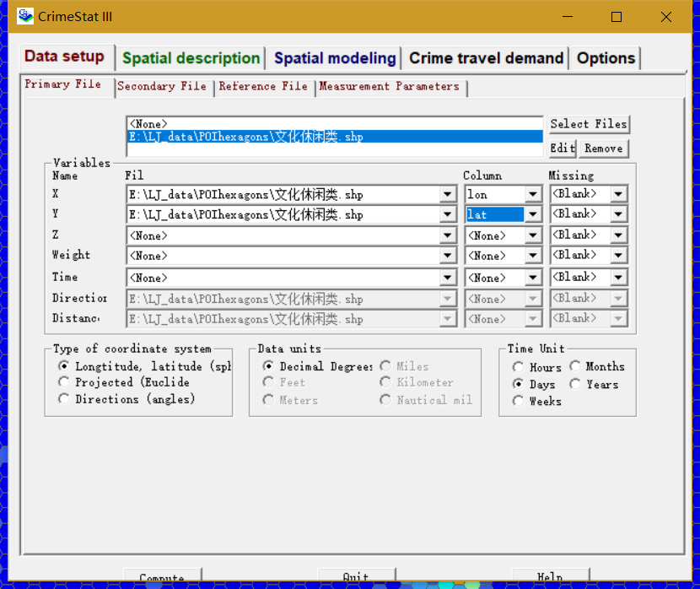Image resolution: width=700 pixels, height=589 pixels.
Task: Click the Help button
Action: 550,575
